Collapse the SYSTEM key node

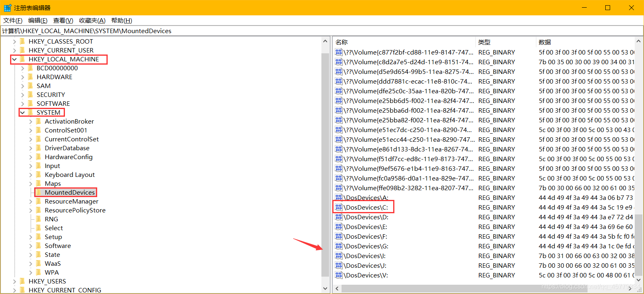coord(23,113)
